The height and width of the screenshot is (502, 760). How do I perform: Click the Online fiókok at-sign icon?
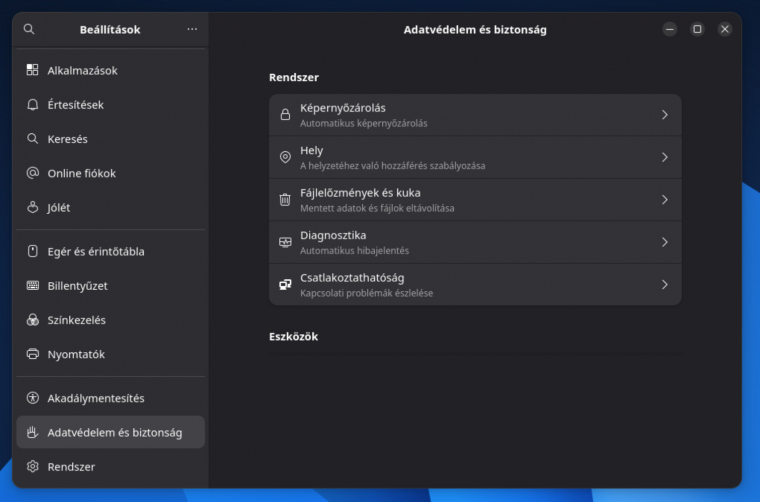(x=32, y=173)
